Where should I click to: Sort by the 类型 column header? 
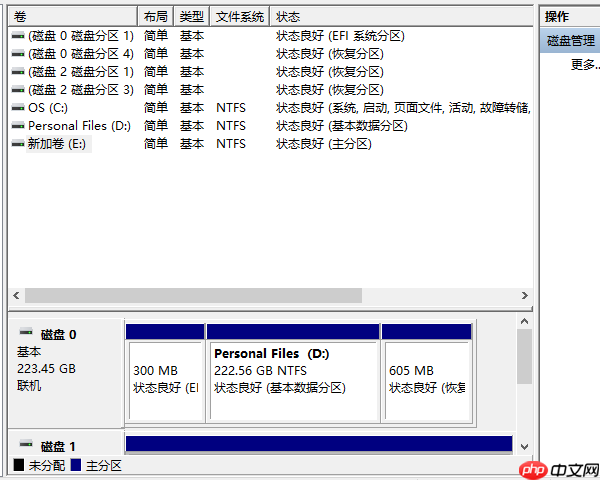(192, 16)
